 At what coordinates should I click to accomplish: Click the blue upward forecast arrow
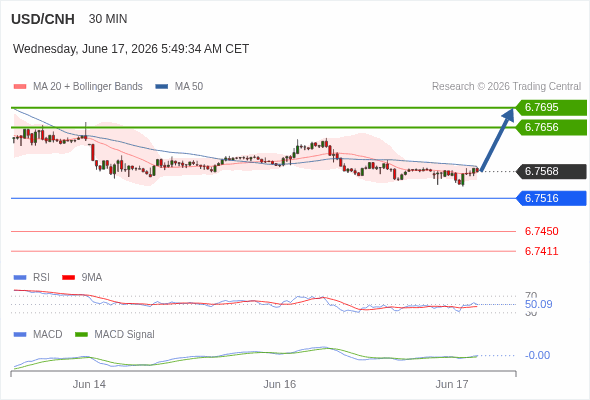[497, 140]
